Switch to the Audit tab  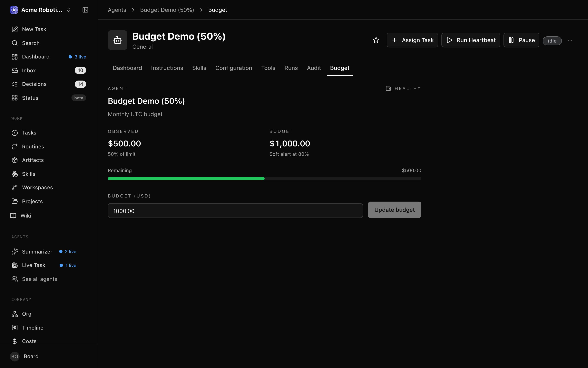click(x=314, y=68)
